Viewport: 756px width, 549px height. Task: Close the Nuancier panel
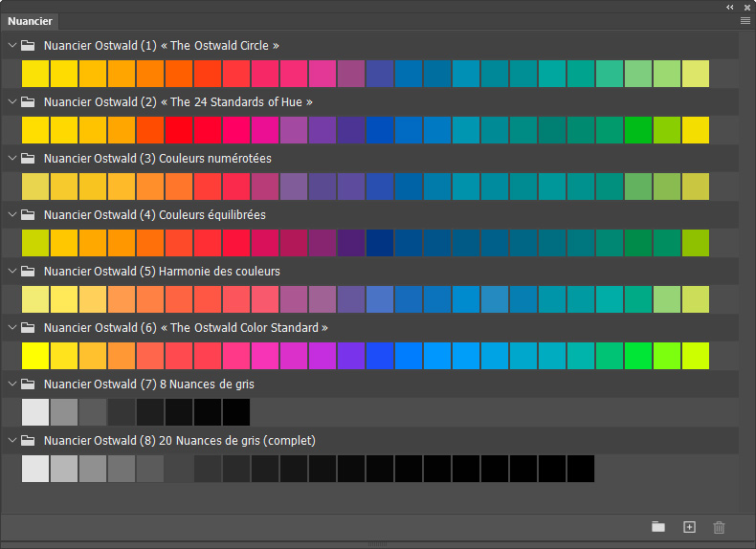(746, 8)
